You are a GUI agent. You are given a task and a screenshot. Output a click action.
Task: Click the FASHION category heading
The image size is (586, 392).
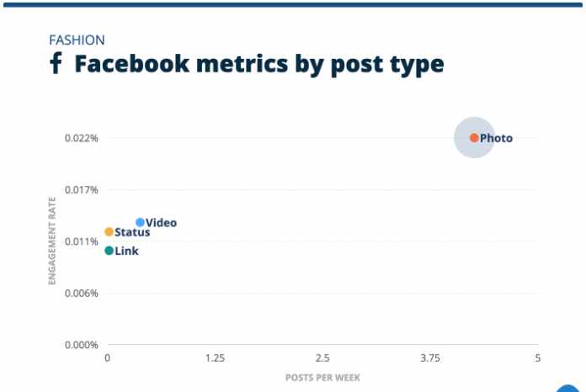(x=77, y=40)
